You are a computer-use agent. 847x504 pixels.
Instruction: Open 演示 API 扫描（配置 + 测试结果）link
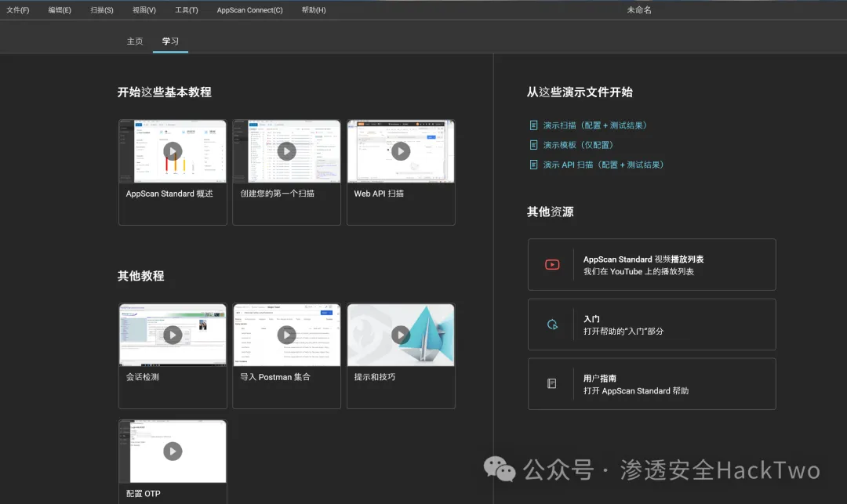[603, 165]
